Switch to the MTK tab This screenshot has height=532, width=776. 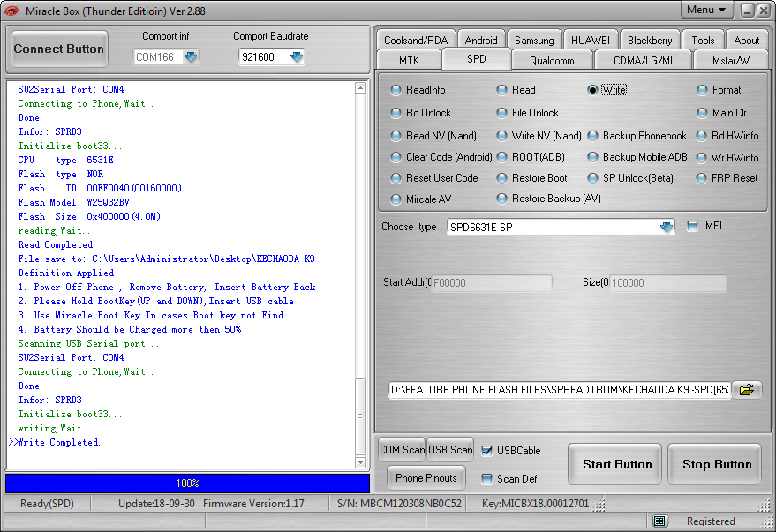(409, 60)
